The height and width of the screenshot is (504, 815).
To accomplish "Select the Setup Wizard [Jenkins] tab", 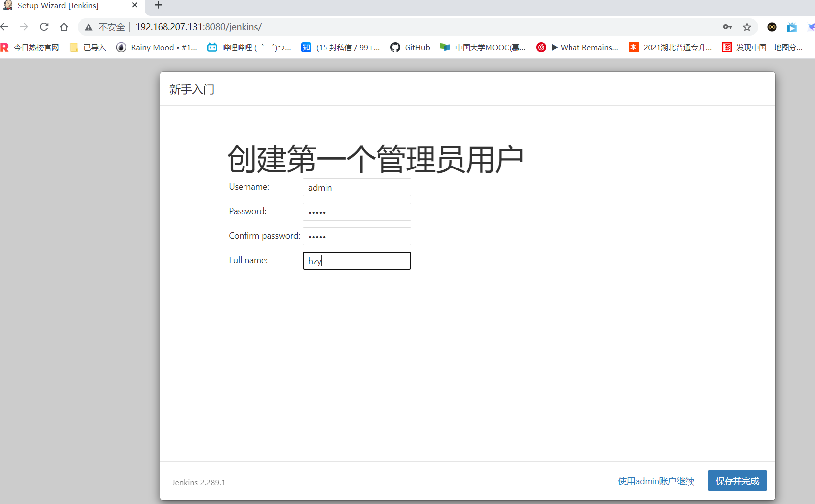I will click(70, 6).
